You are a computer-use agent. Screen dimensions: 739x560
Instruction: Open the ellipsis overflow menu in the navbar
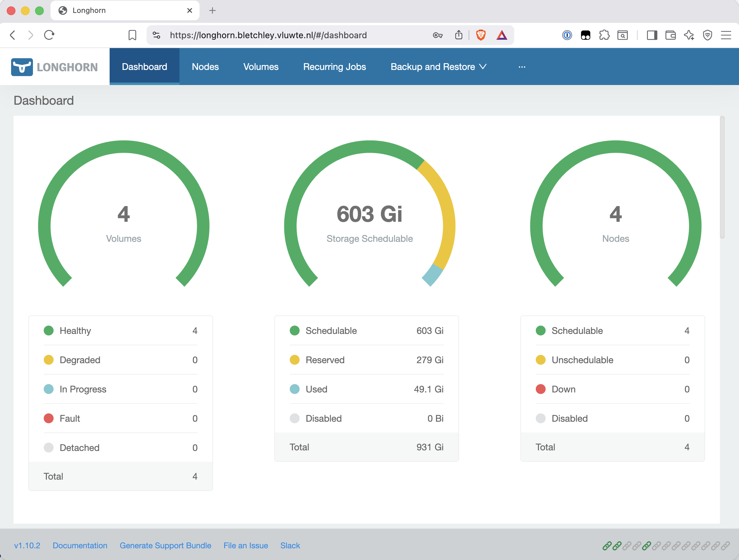pyautogui.click(x=522, y=67)
